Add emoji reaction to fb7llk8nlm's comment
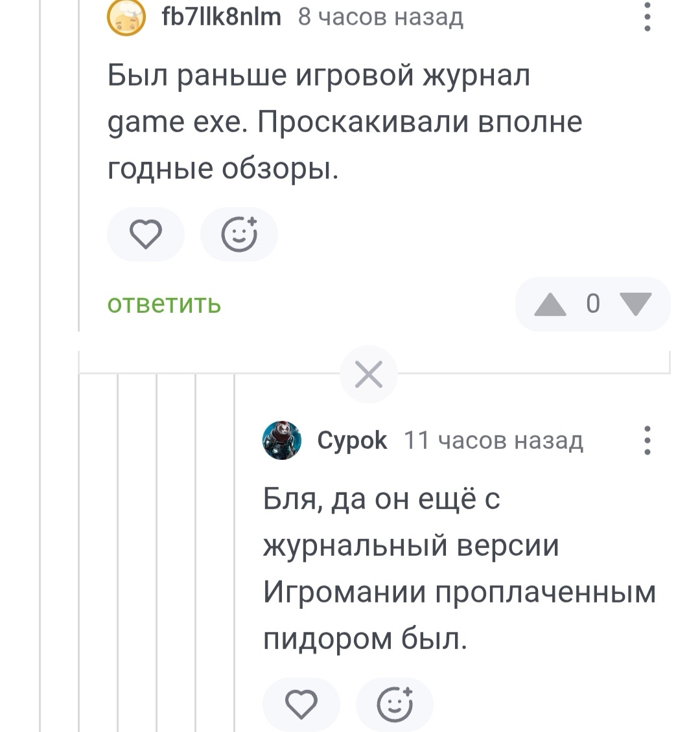Image resolution: width=700 pixels, height=732 pixels. pyautogui.click(x=239, y=234)
